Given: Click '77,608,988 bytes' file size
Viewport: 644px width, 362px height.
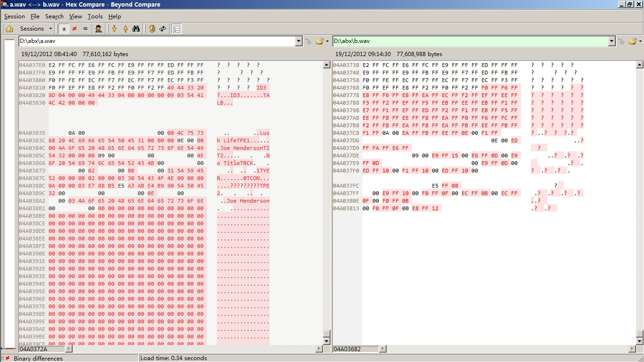Looking at the screenshot, I should click(x=419, y=54).
